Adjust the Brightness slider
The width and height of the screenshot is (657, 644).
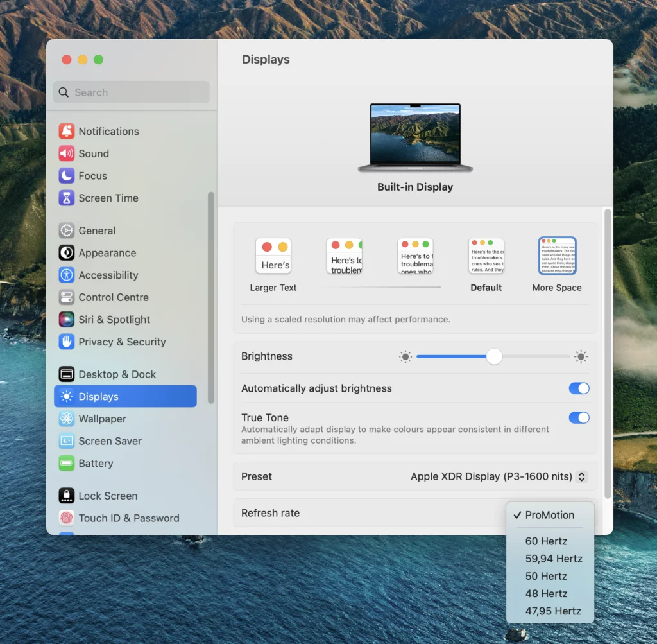[x=493, y=356]
